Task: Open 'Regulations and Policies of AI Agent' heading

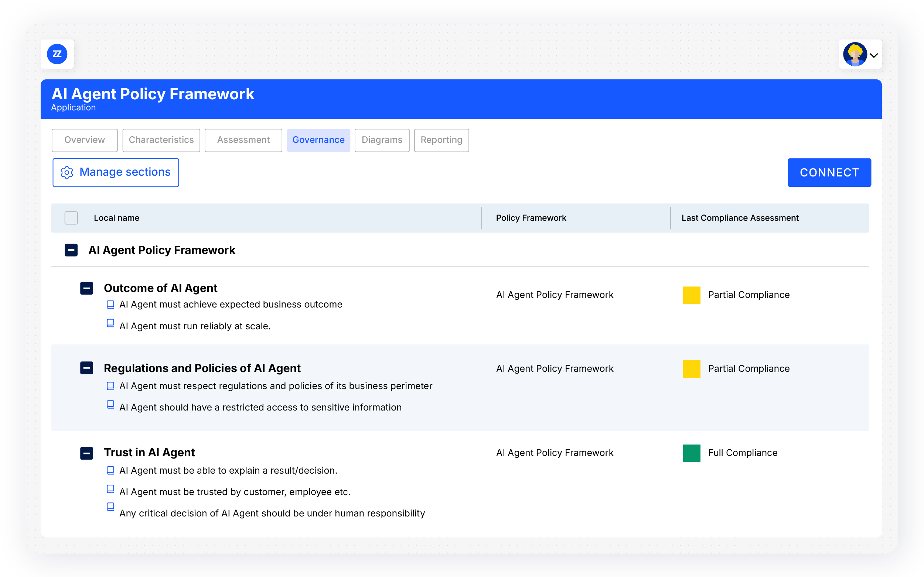Action: pos(202,368)
